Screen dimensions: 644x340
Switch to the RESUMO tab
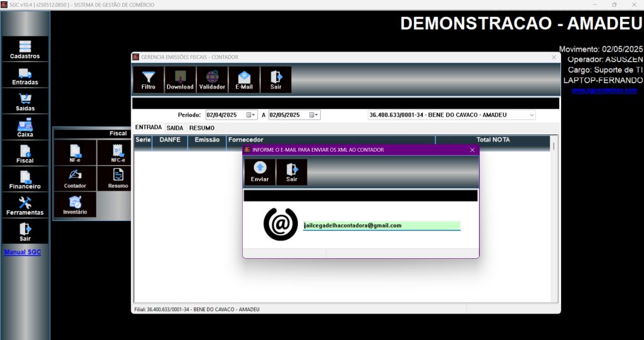[202, 128]
